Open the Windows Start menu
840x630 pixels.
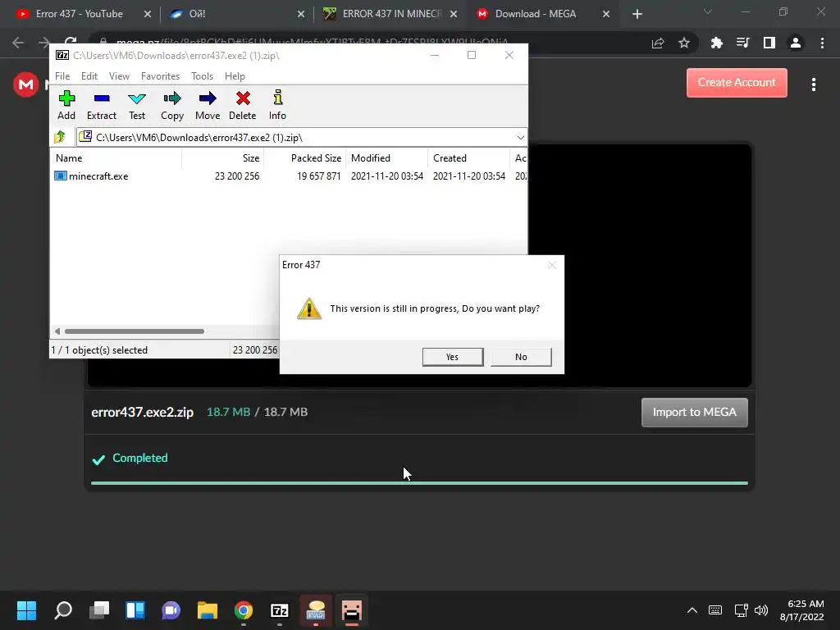click(27, 610)
